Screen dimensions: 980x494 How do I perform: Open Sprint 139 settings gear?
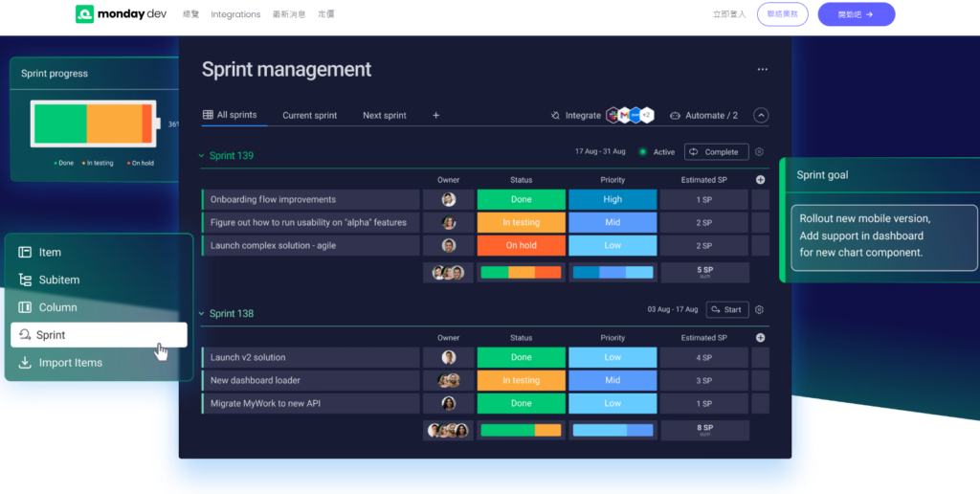(759, 152)
